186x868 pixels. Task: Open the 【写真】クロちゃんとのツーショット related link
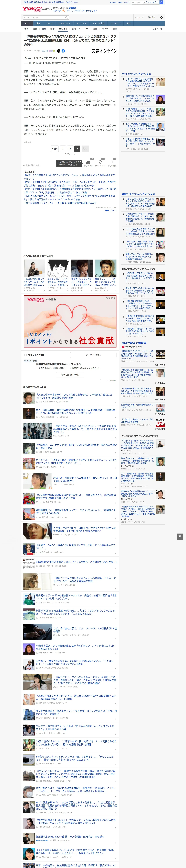[69, 177]
